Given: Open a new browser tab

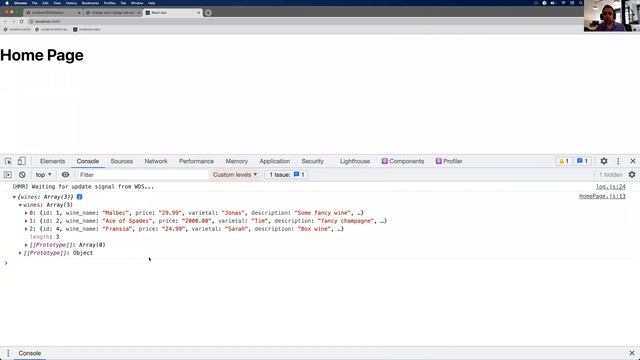Looking at the screenshot, I should pos(208,13).
